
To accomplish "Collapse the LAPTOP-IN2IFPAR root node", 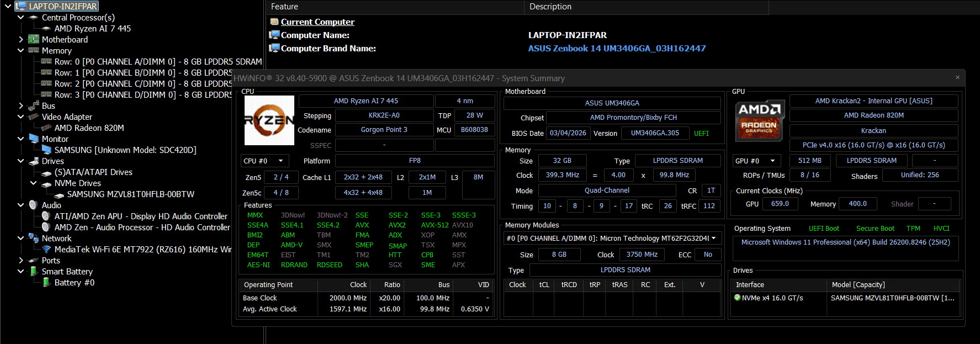I will click(8, 7).
